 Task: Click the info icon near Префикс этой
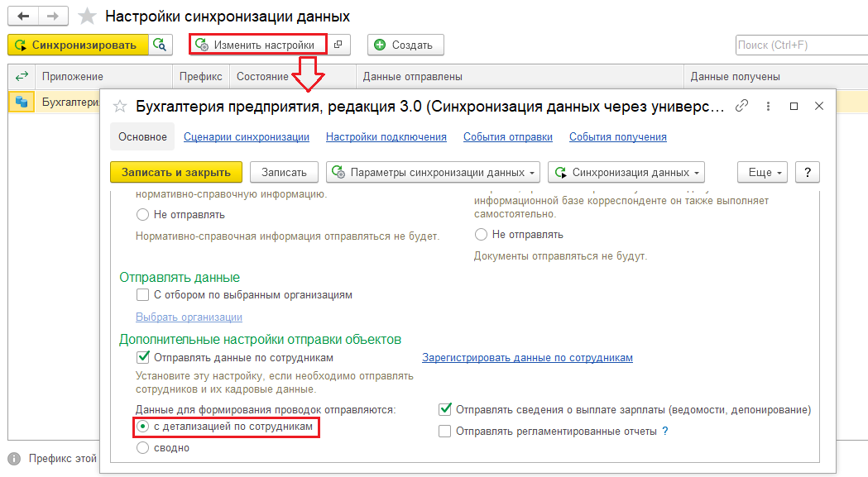[x=14, y=459]
